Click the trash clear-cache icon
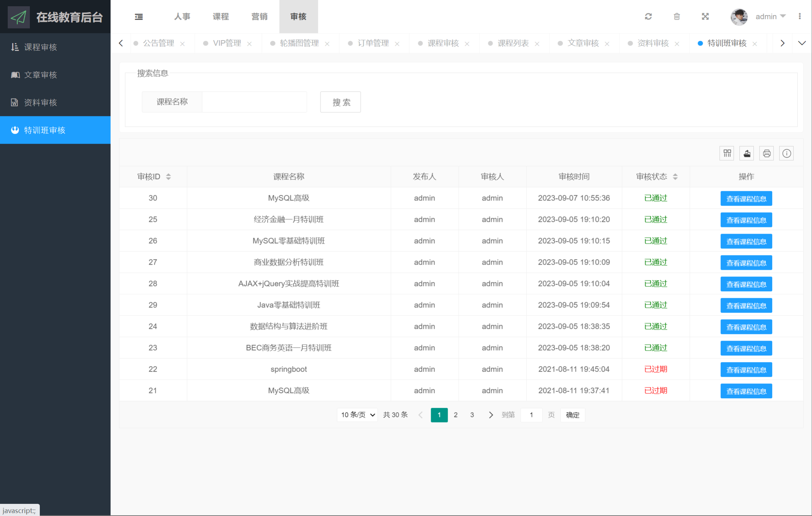The width and height of the screenshot is (812, 516). (677, 17)
